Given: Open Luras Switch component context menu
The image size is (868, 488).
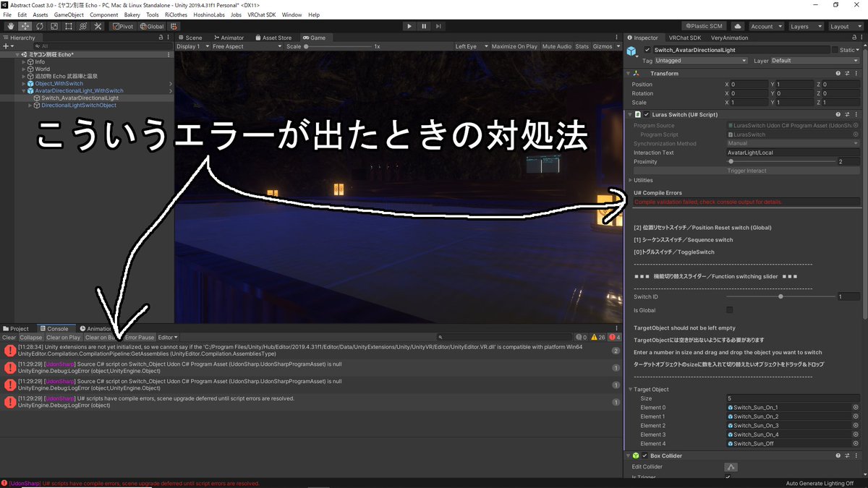Looking at the screenshot, I should coord(855,114).
